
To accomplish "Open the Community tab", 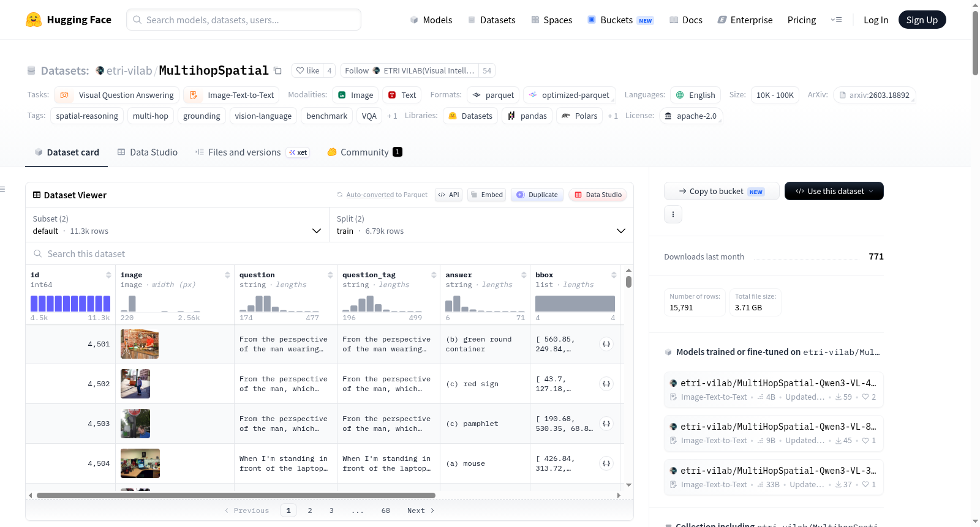I will point(364,152).
